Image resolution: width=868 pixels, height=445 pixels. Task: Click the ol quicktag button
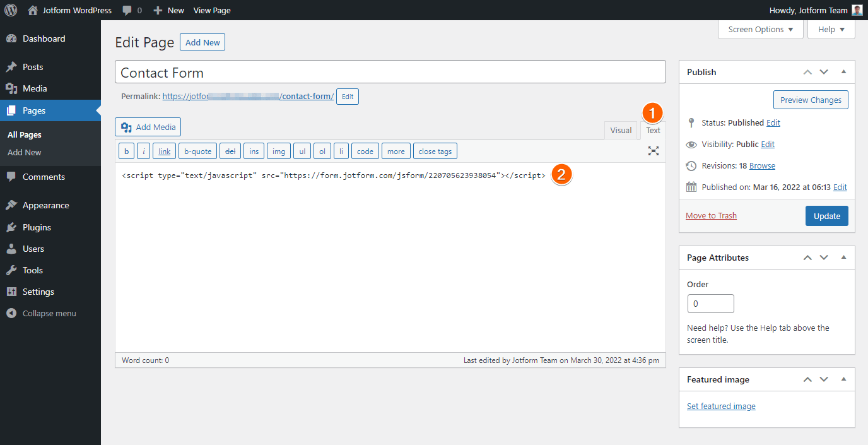tap(322, 151)
